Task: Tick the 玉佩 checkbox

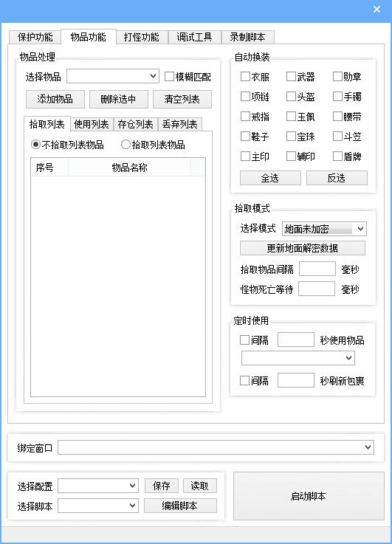Action: (291, 116)
